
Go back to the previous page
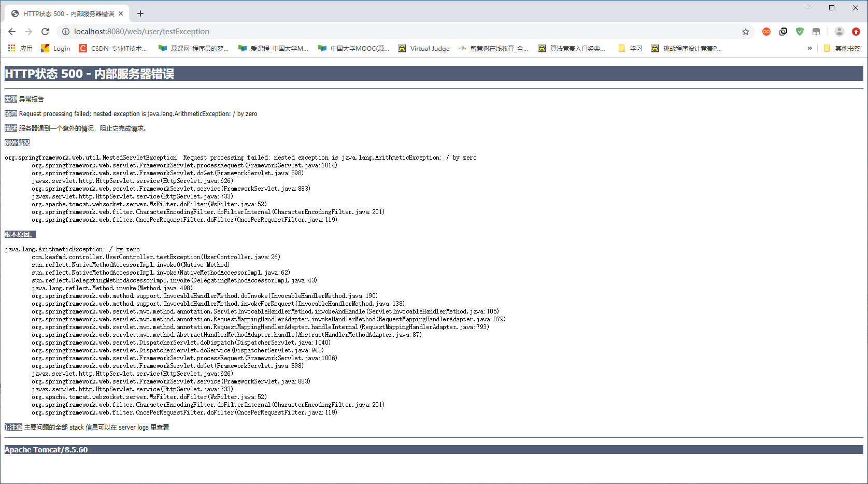12,32
